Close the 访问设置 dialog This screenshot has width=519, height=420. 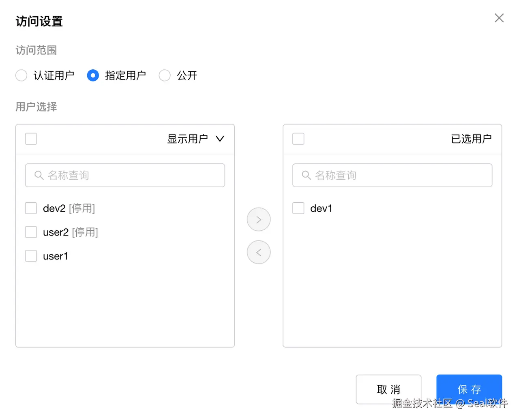(x=499, y=18)
